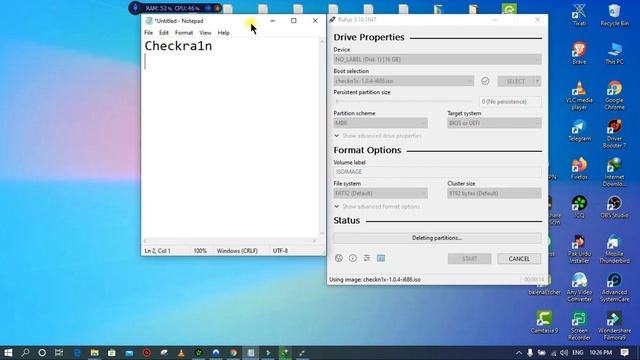The height and width of the screenshot is (360, 640).
Task: Open ICQ desktop shortcut
Action: click(x=579, y=207)
